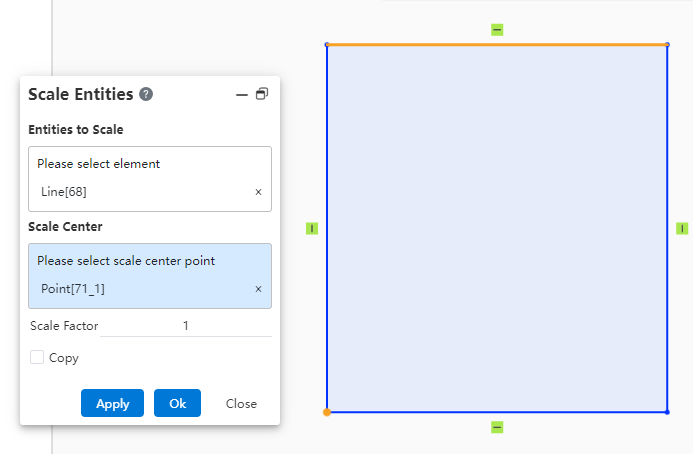Screen dimensions: 693x454
Task: Remove Line[68] from entities to scale
Action: point(258,192)
